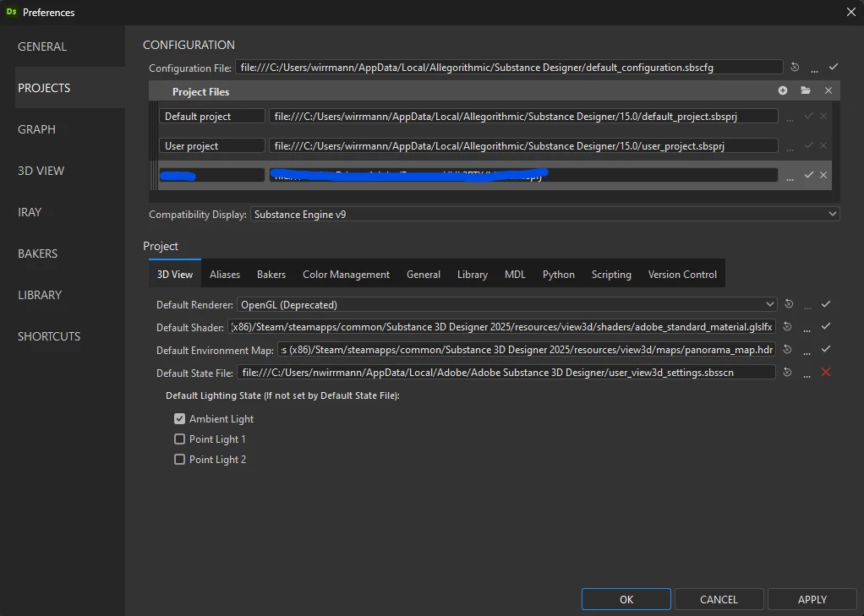Switch to Aliases tab
This screenshot has width=864, height=616.
[225, 274]
